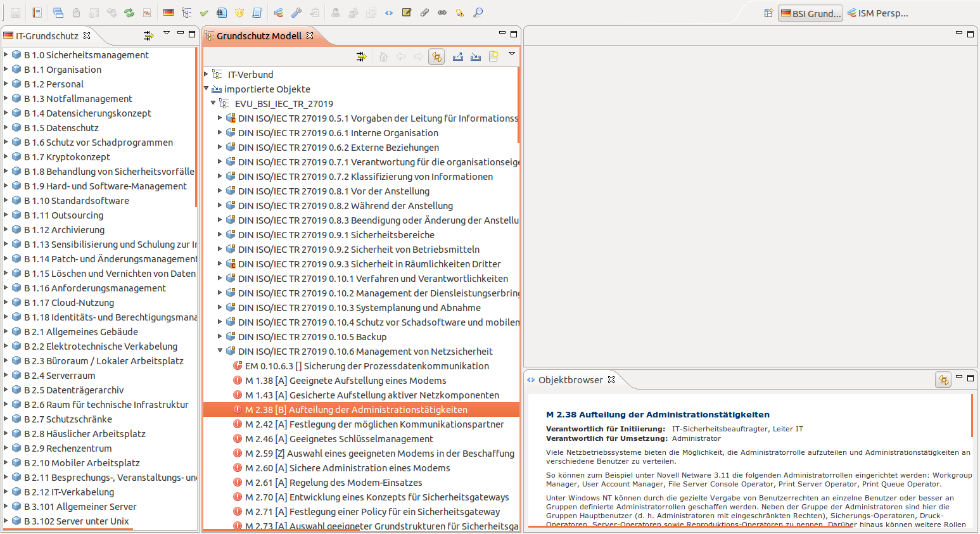Screen dimensions: 980x534
Task: Click orange vertical scrollbar in IT-Grundschutz panel
Action: 196,127
